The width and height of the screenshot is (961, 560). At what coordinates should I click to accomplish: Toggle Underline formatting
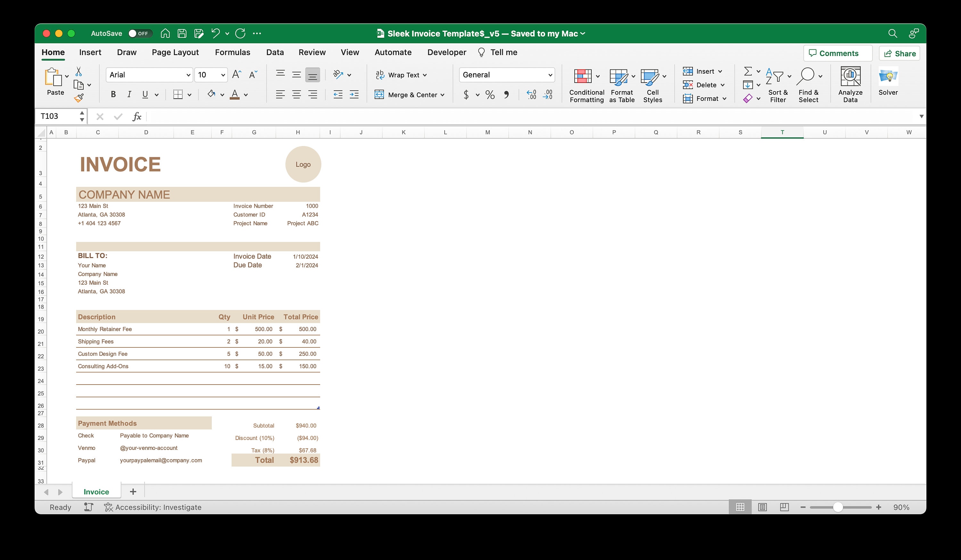pyautogui.click(x=145, y=94)
